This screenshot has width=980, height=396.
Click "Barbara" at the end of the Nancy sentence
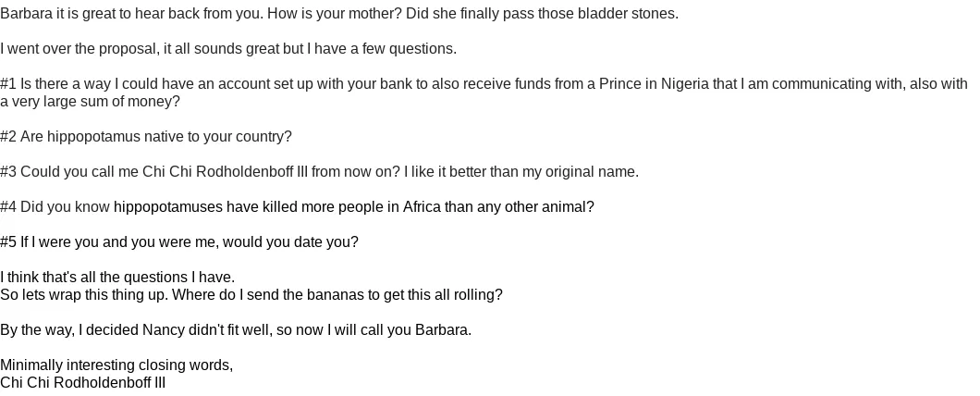pyautogui.click(x=442, y=329)
